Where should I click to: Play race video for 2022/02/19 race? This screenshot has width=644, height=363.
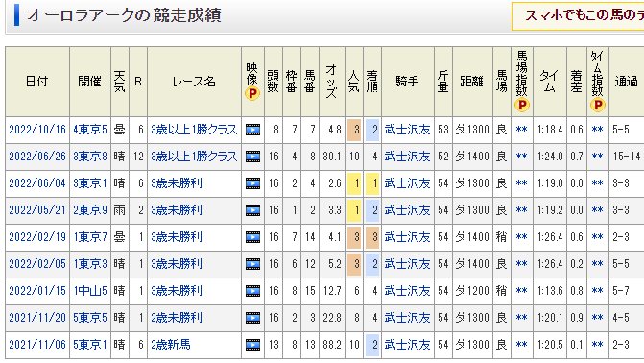(x=252, y=237)
